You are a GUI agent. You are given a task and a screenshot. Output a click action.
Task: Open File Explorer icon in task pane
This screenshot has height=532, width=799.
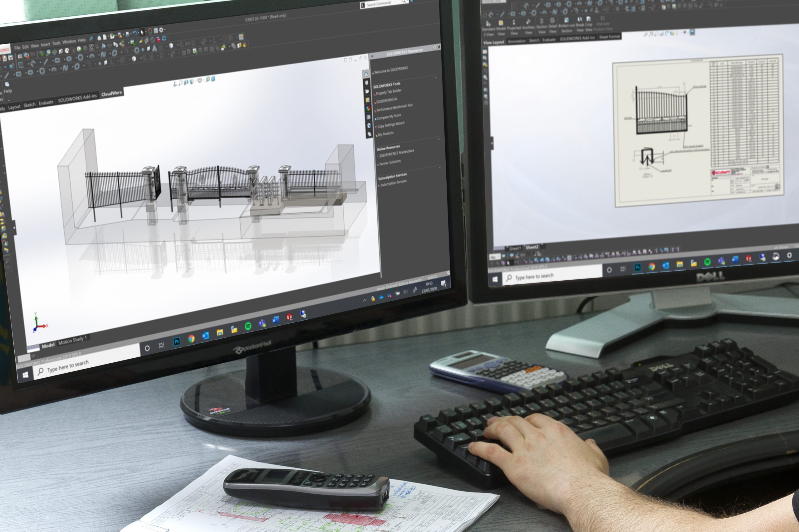coord(367,91)
